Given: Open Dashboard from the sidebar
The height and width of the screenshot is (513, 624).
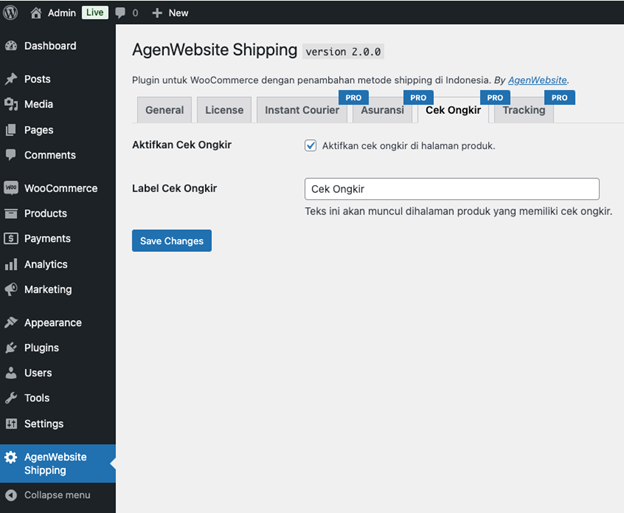Looking at the screenshot, I should (50, 46).
